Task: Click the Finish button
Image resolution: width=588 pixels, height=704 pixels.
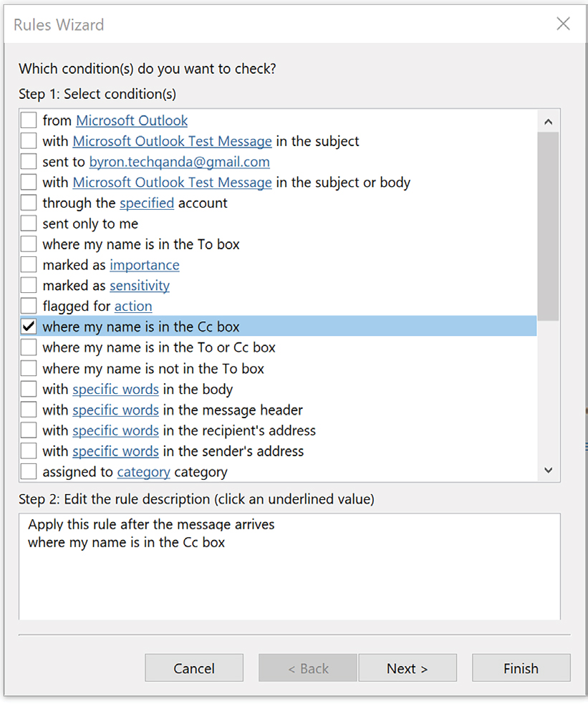Action: coord(521,668)
